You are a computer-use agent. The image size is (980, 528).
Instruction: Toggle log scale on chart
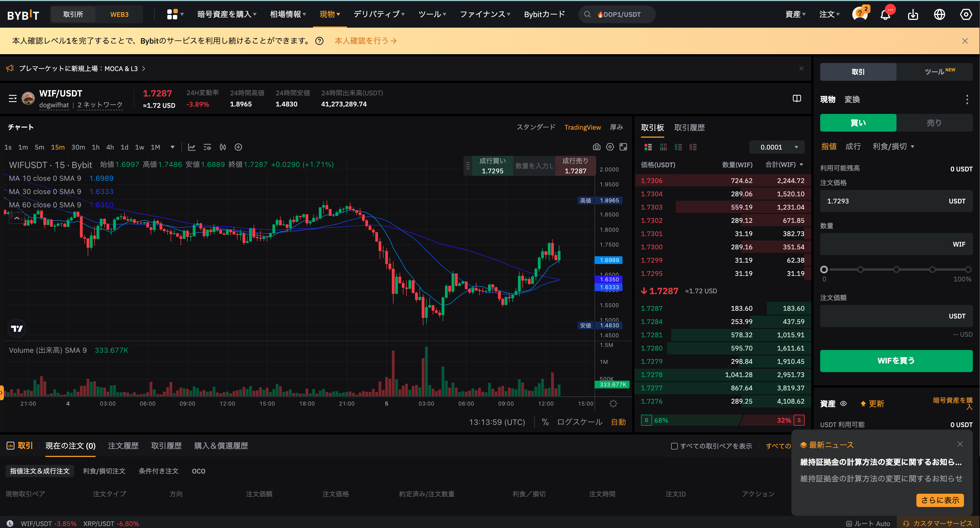pos(579,422)
